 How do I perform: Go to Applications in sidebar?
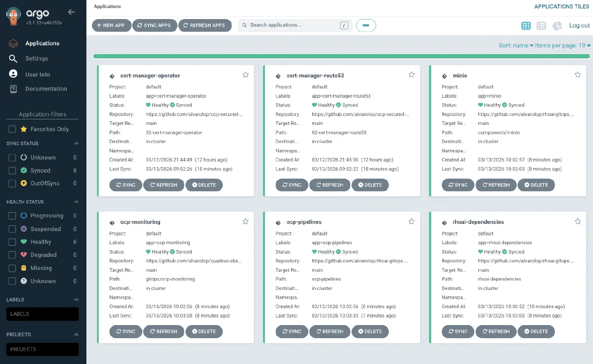click(x=42, y=43)
